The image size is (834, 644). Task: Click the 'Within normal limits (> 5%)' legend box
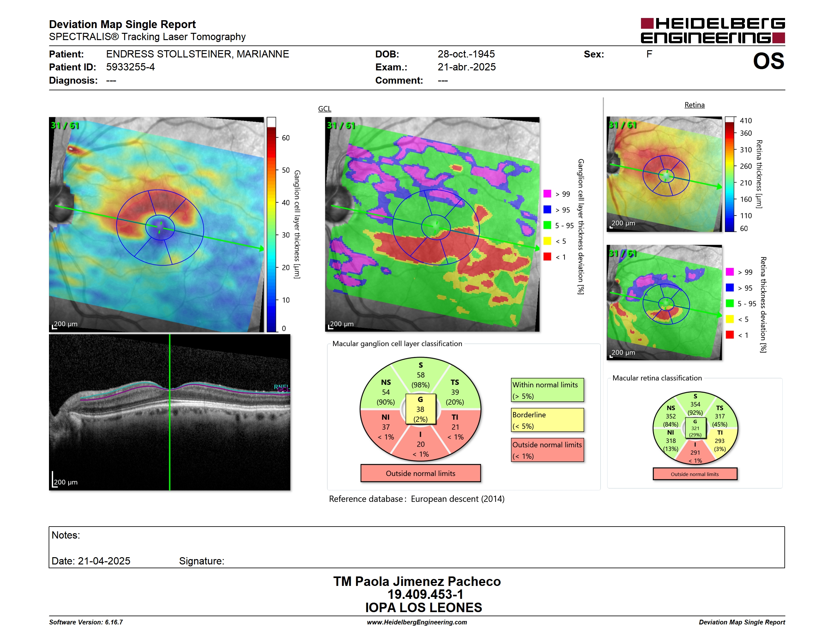547,390
